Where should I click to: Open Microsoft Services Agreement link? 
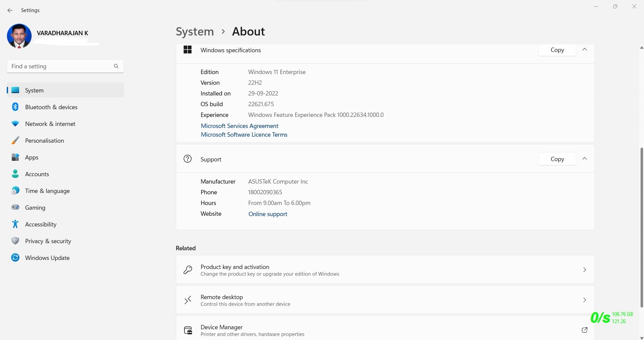click(239, 126)
